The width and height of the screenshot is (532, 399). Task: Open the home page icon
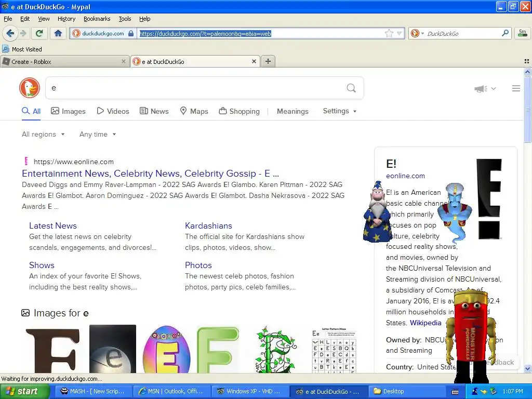(x=58, y=33)
